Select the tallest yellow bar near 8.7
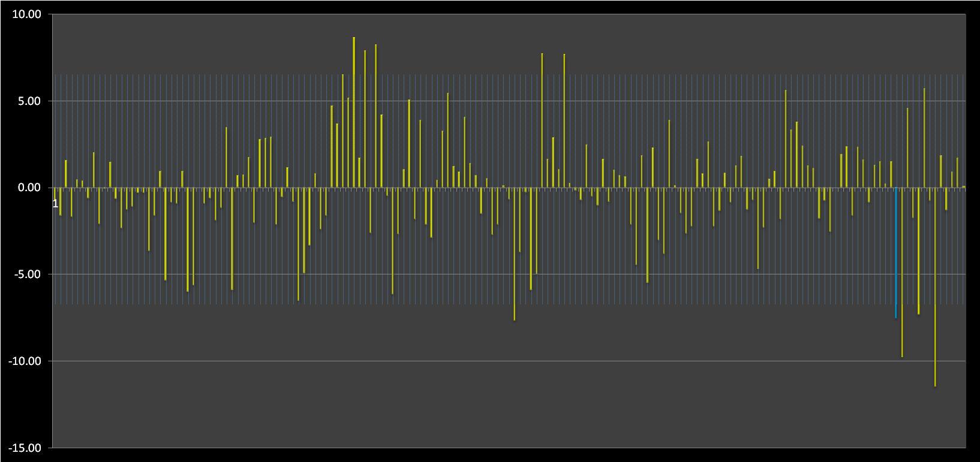The width and height of the screenshot is (980, 462). coord(354,113)
